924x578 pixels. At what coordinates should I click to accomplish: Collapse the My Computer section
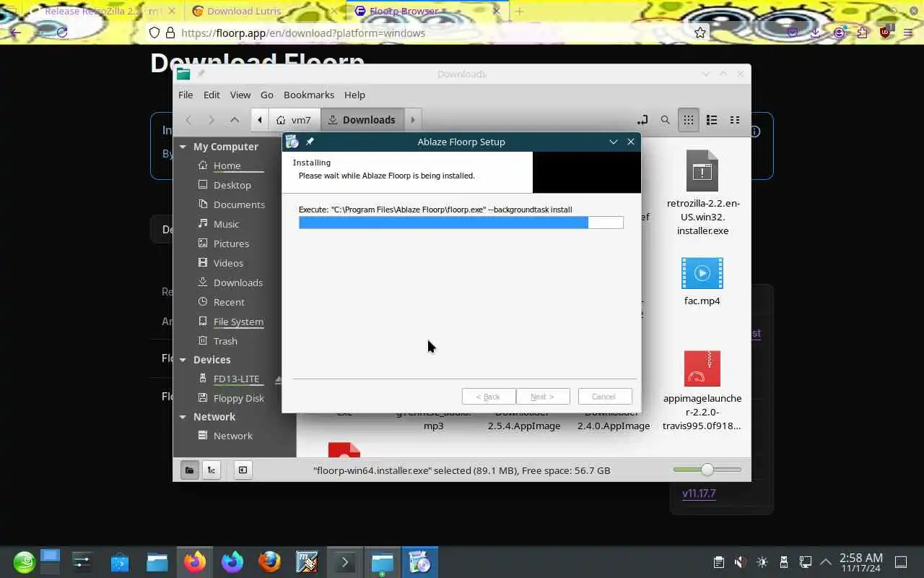coord(183,147)
